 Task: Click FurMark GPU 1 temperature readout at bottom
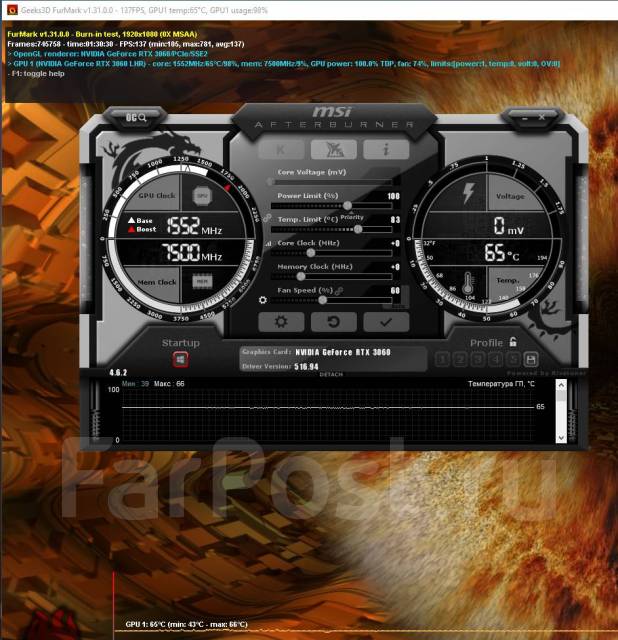pos(186,624)
